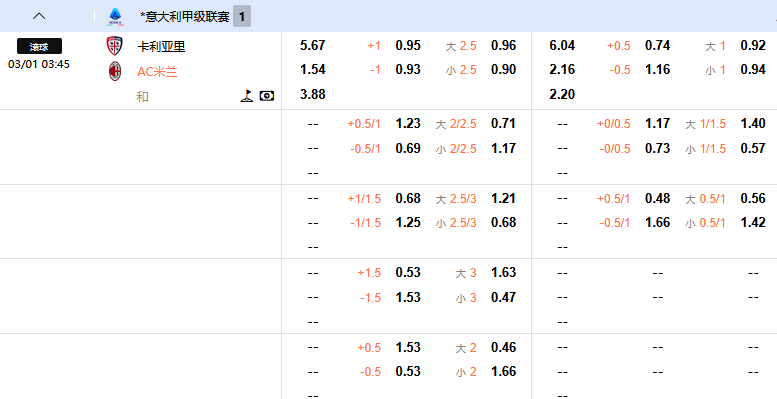Open the live stream video icon
The width and height of the screenshot is (777, 399).
267,96
